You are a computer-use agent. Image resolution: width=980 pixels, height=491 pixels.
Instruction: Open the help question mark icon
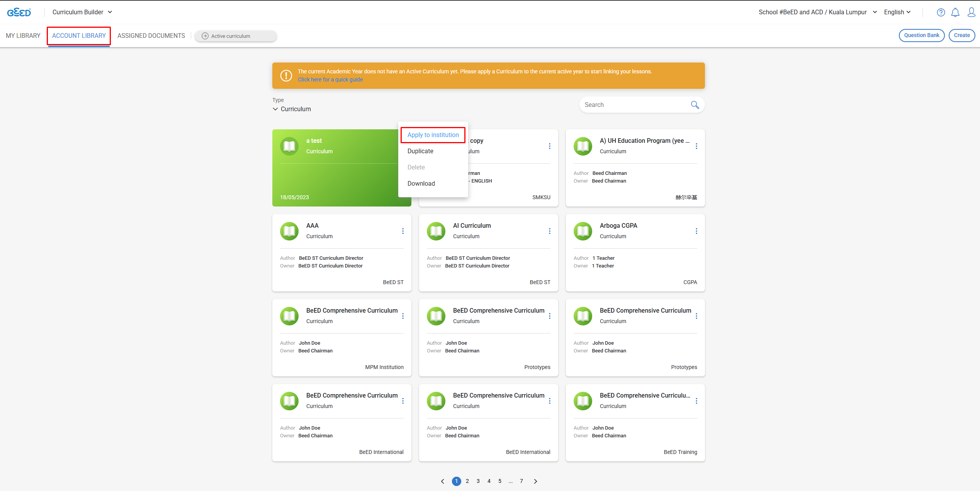coord(941,12)
